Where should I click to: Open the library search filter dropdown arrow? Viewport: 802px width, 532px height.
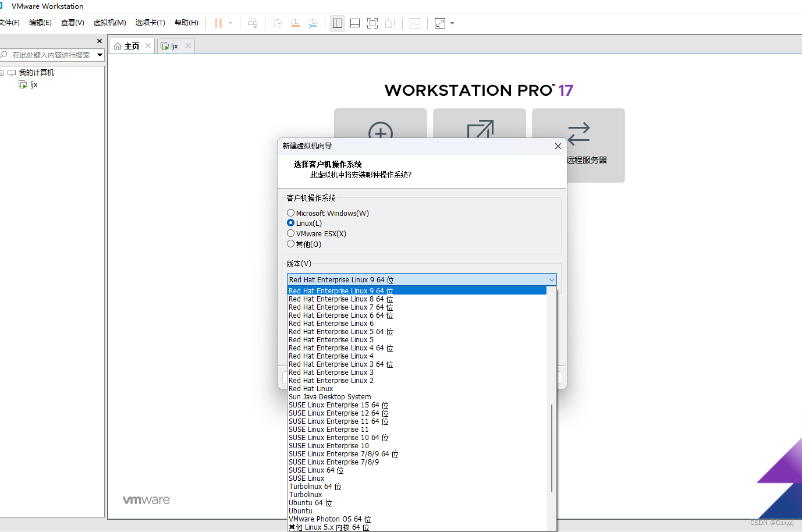(100, 55)
